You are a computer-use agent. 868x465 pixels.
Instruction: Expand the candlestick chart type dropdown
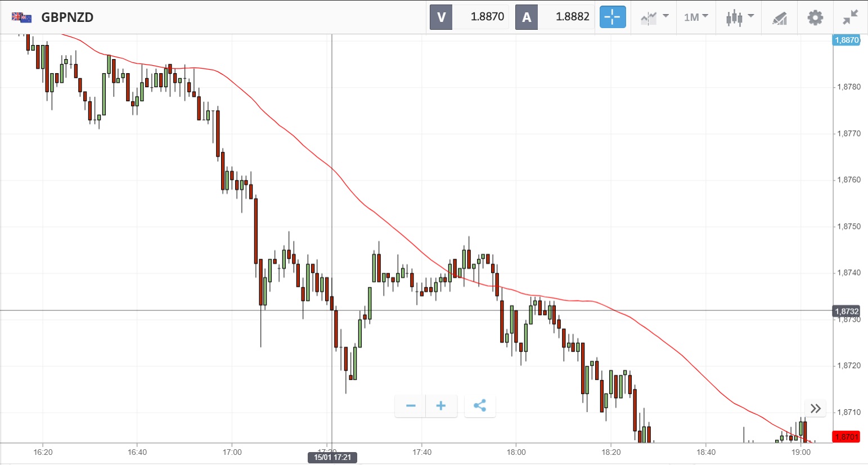pyautogui.click(x=739, y=17)
